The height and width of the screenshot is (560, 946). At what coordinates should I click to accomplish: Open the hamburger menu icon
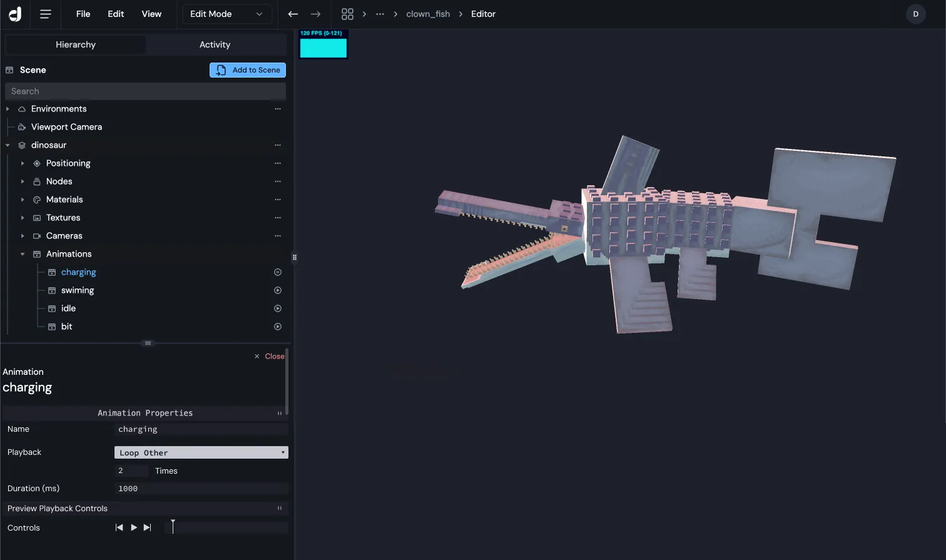(45, 14)
